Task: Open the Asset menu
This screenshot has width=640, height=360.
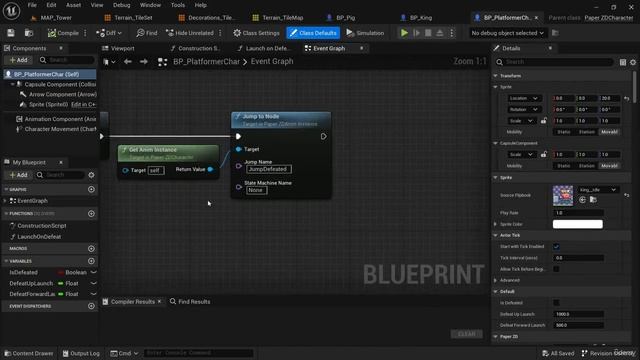Action: point(73,5)
